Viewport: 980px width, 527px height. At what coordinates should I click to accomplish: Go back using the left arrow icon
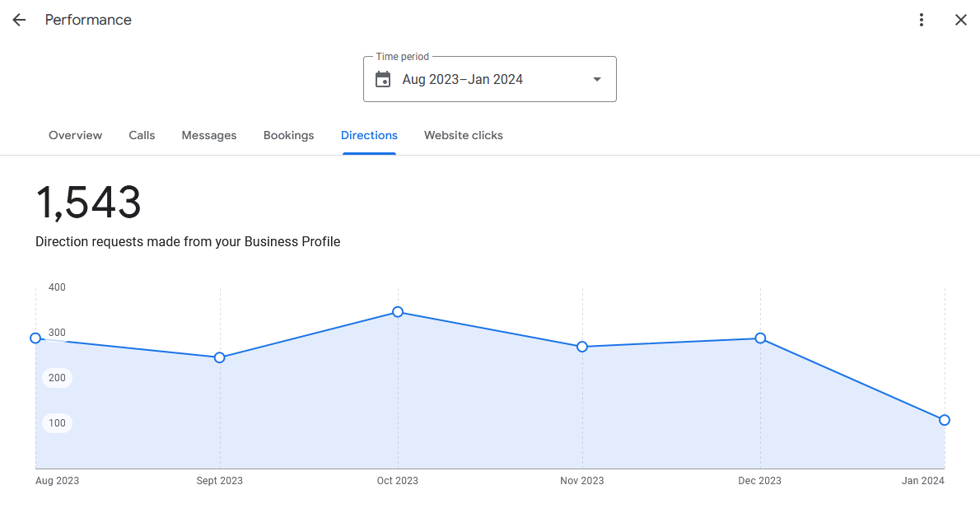click(20, 20)
